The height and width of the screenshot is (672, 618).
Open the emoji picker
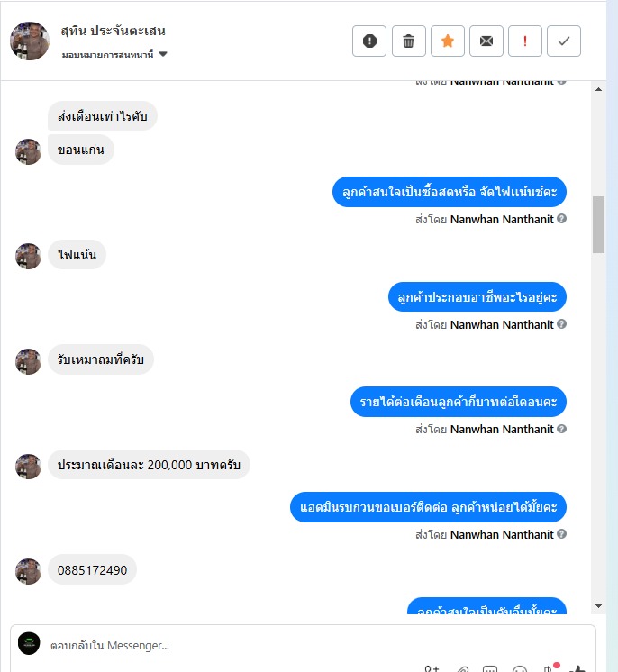pos(520,669)
